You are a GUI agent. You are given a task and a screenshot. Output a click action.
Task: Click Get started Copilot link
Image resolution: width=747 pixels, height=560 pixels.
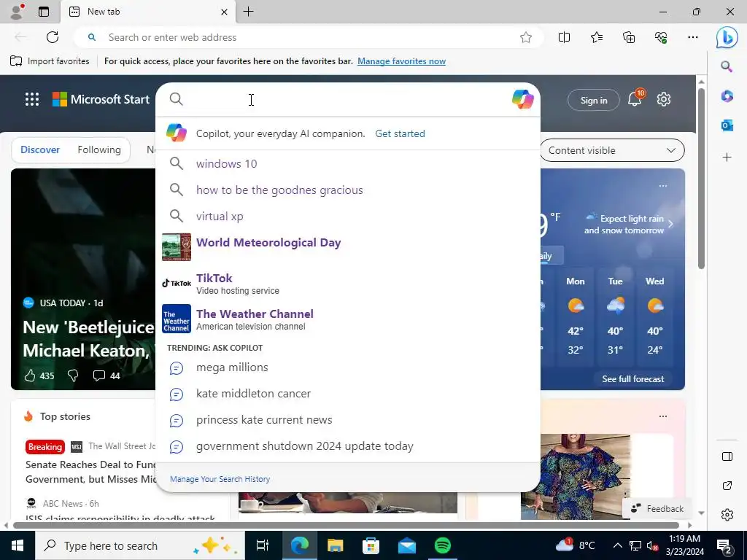coord(400,134)
